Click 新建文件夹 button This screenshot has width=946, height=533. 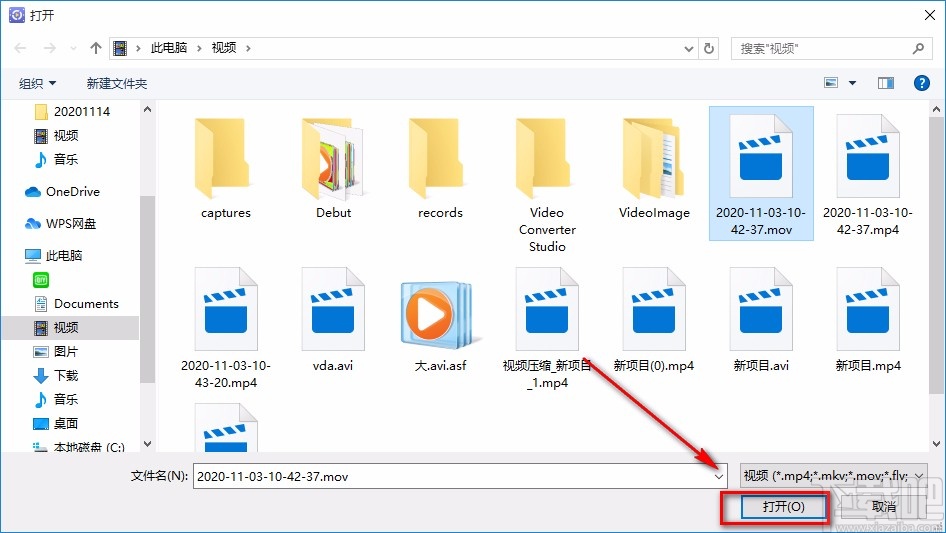pyautogui.click(x=116, y=83)
